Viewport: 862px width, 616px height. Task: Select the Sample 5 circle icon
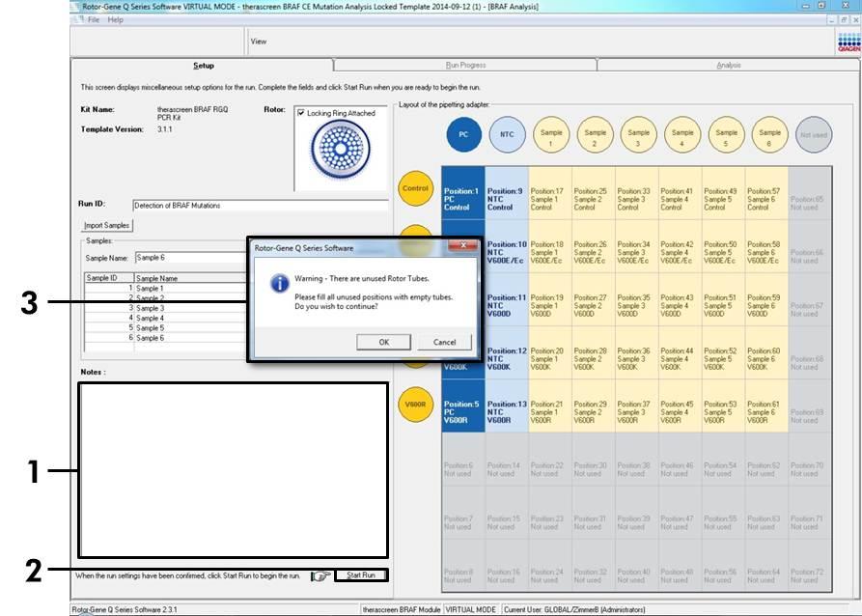(x=726, y=134)
